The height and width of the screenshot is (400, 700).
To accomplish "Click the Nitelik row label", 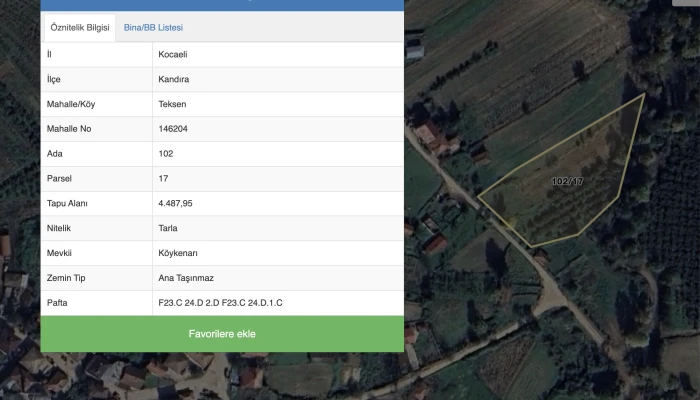I will [x=59, y=228].
